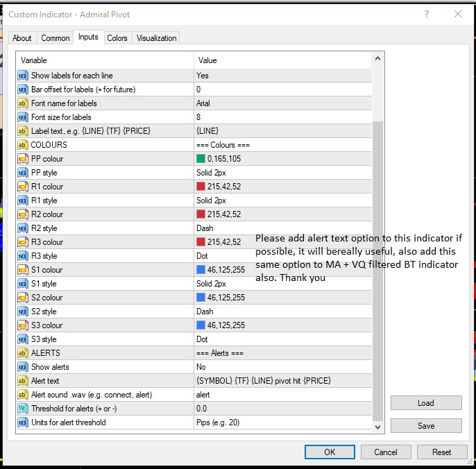Click the ab icon beside ALERTS row
The width and height of the screenshot is (476, 469).
click(23, 353)
